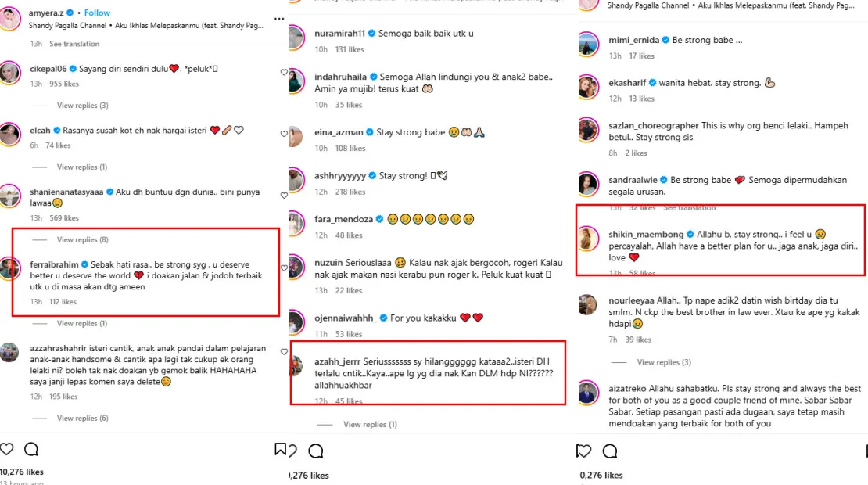Click comment bubble icon below azahh_jerrr's thread
Image resolution: width=868 pixels, height=485 pixels.
316,451
